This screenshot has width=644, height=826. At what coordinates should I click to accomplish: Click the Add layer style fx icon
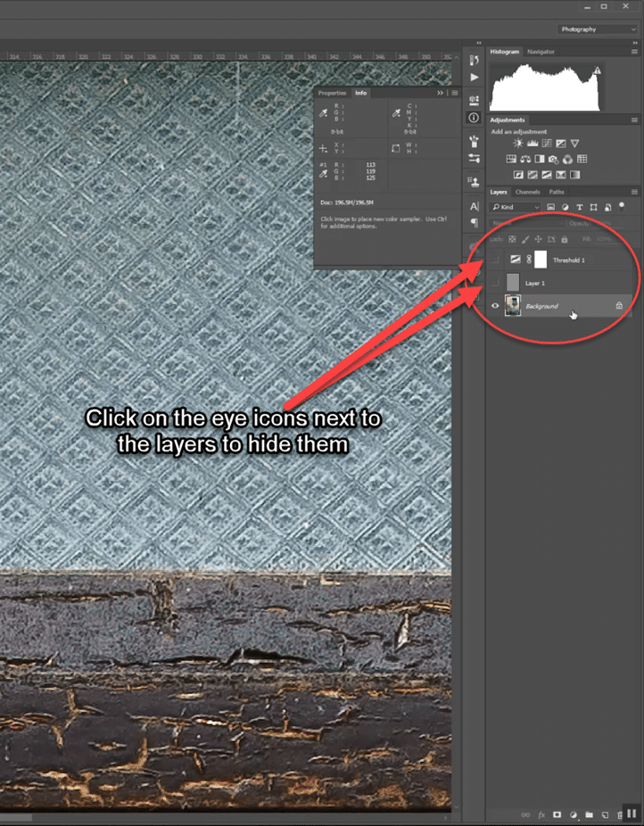pyautogui.click(x=541, y=814)
